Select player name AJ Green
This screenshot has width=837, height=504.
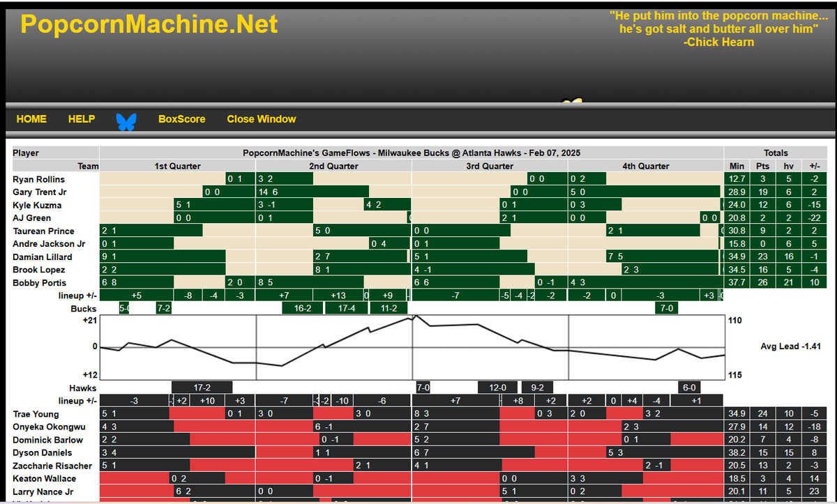[x=31, y=218]
